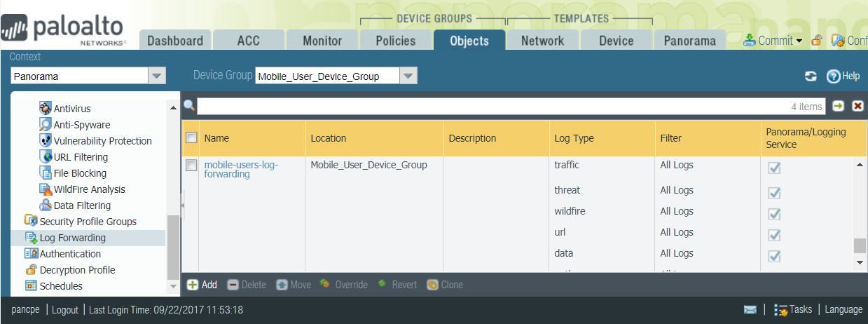
Task: Open Tasks manager in the bottom bar
Action: pos(793,309)
